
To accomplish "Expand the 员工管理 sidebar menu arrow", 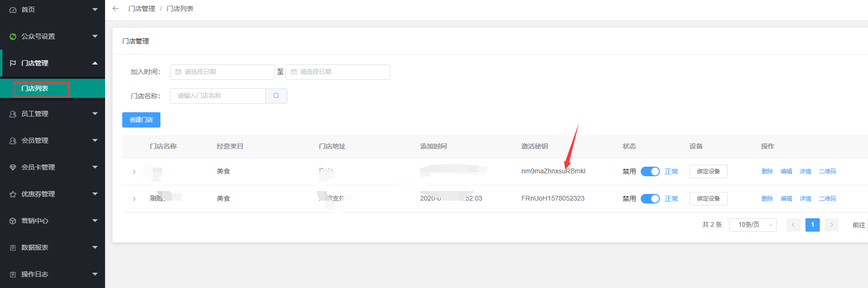I will click(x=95, y=114).
